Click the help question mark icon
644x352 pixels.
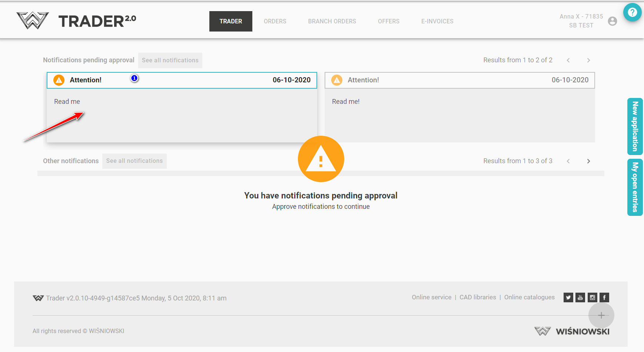pos(632,12)
